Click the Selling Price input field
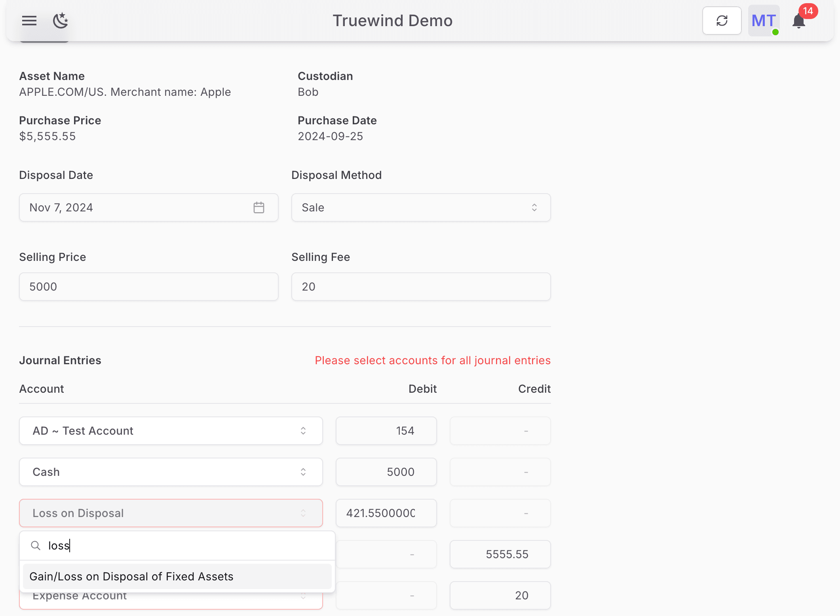This screenshot has height=616, width=840. coord(148,287)
